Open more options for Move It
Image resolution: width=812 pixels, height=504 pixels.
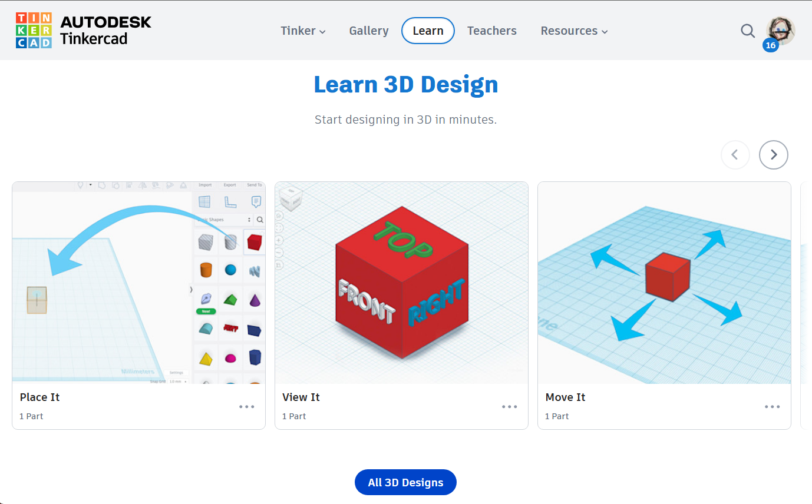[773, 407]
